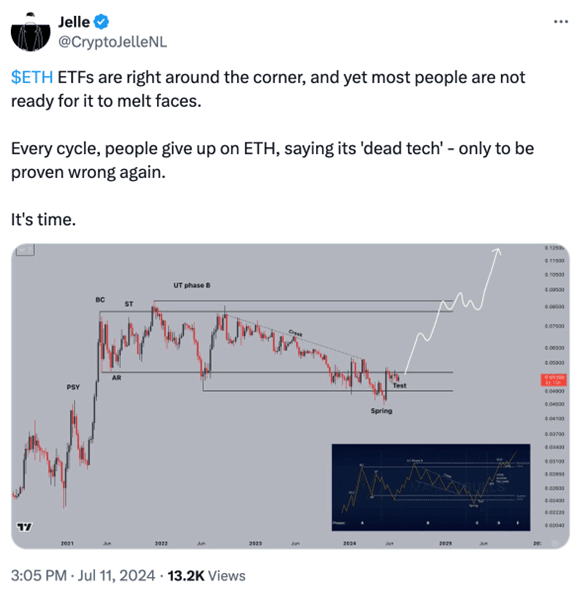The width and height of the screenshot is (582, 595).
Task: Click Jelle's profile avatar picture
Action: click(30, 32)
